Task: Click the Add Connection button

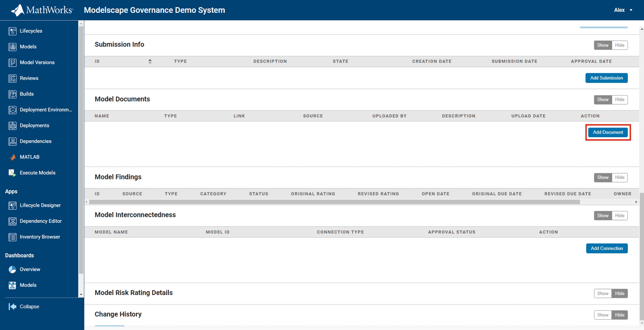Action: (607, 248)
